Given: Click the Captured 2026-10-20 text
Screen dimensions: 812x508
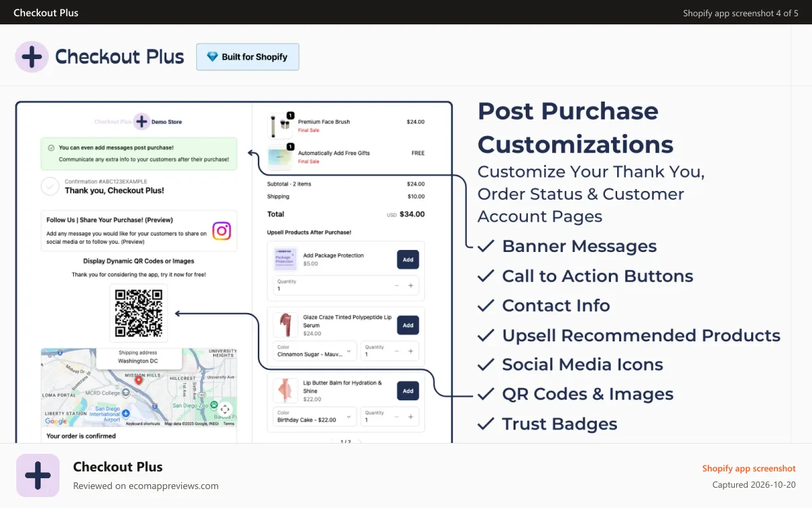Looking at the screenshot, I should click(x=754, y=485).
